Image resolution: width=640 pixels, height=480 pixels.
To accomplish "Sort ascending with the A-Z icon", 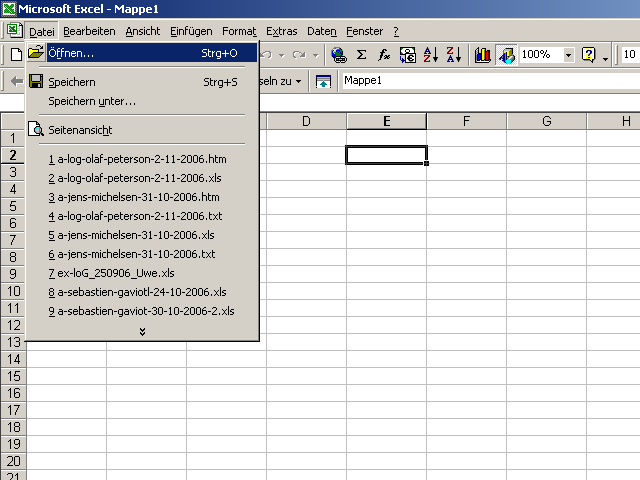I will coord(431,55).
